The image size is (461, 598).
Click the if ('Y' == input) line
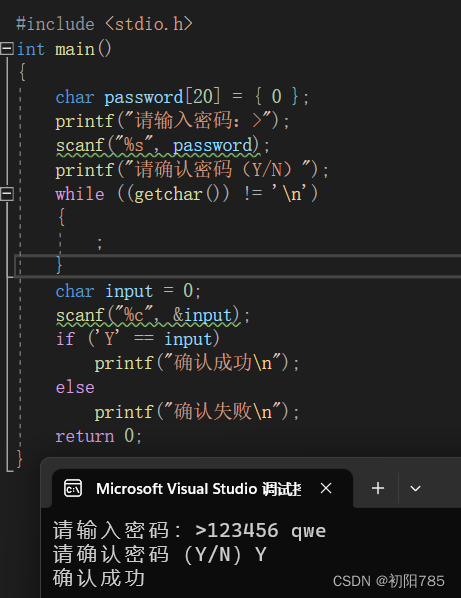pos(138,339)
